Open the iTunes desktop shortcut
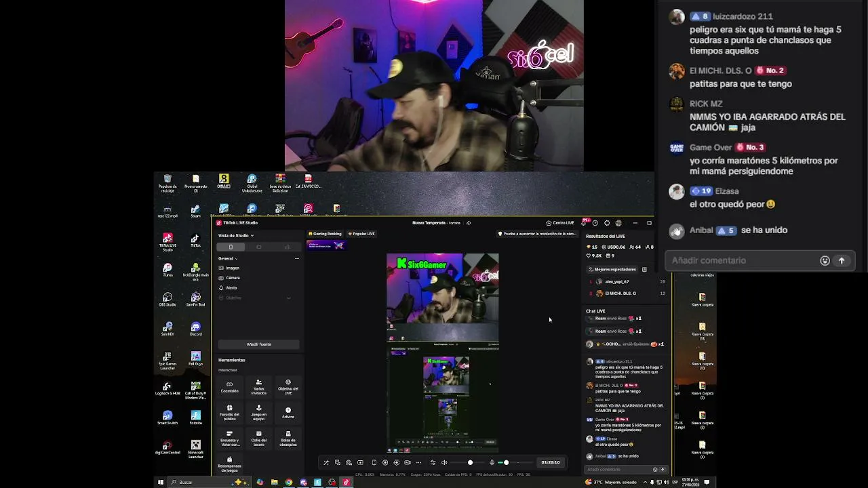The image size is (868, 488). point(167,270)
